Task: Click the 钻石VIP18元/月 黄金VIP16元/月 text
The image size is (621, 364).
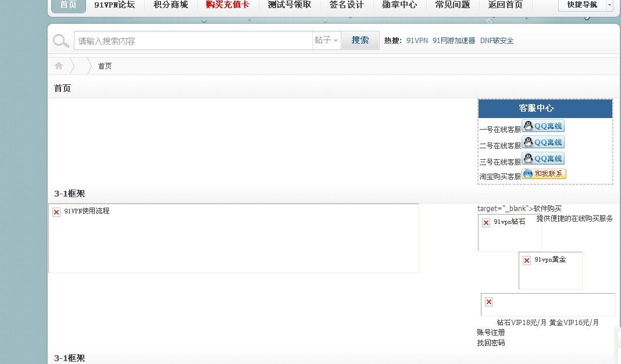Action: coord(548,322)
